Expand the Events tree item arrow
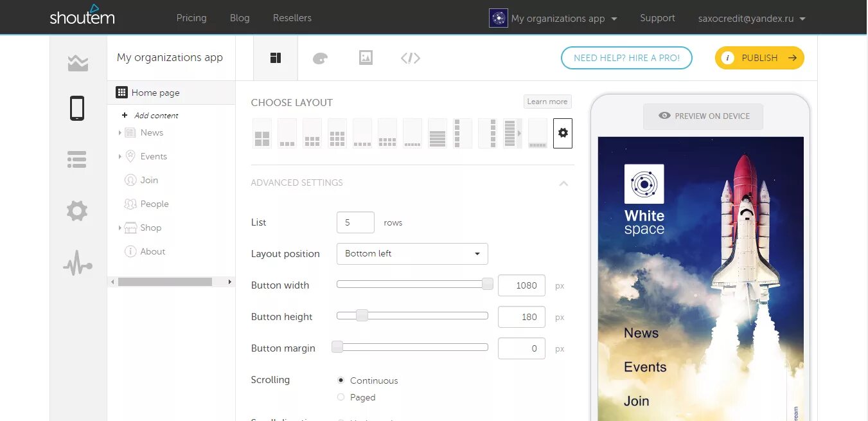868x421 pixels. coord(120,157)
